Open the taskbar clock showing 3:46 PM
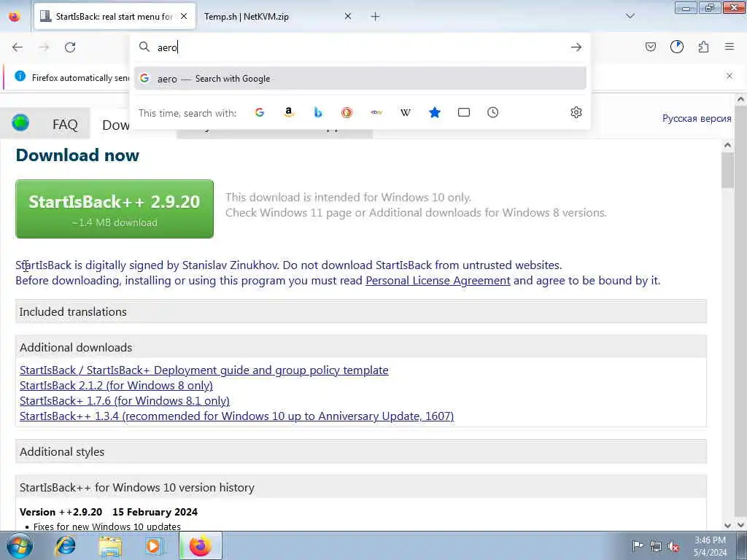747x560 pixels. pyautogui.click(x=710, y=546)
